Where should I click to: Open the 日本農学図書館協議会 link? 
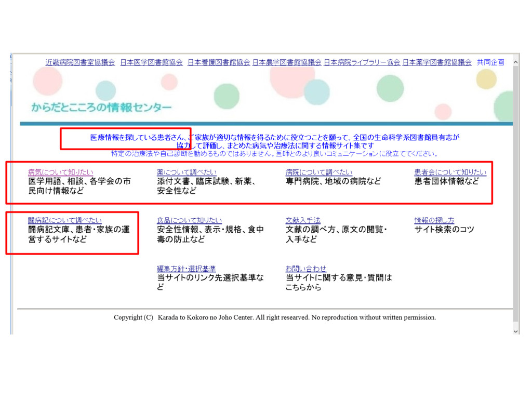pyautogui.click(x=287, y=62)
